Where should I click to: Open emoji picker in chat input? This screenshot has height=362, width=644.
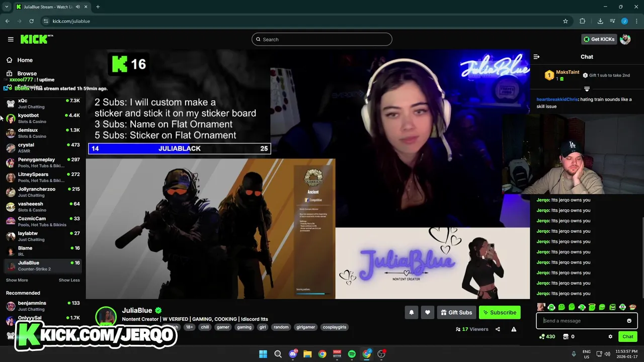629,321
